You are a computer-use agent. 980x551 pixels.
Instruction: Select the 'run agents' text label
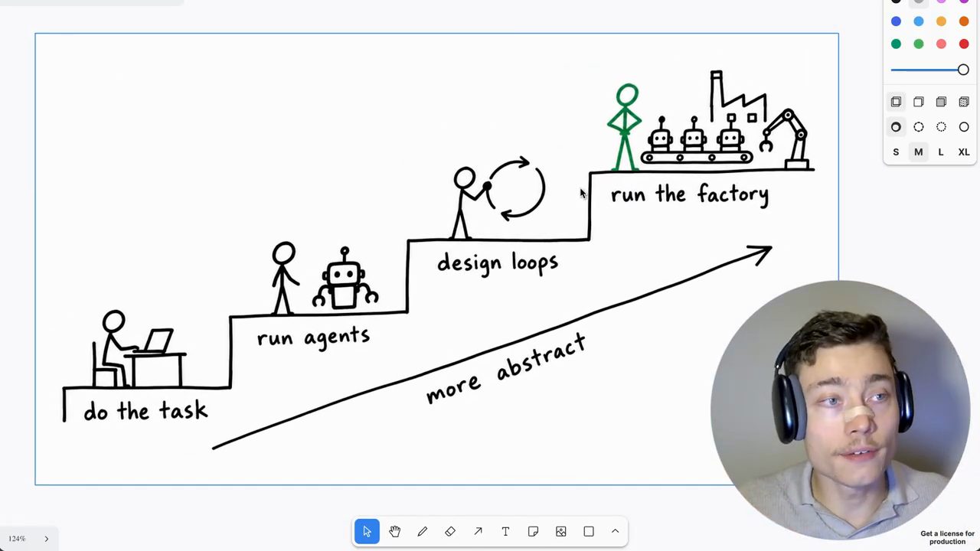pyautogui.click(x=313, y=337)
